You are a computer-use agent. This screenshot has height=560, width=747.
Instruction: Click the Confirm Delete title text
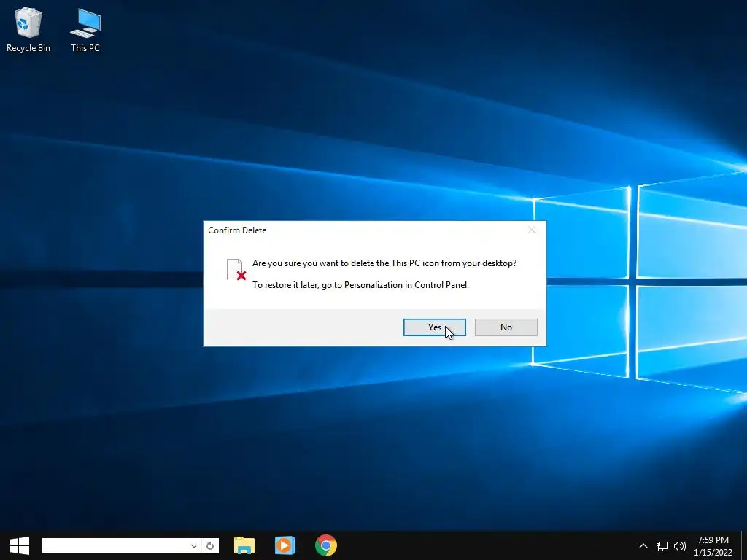click(237, 230)
